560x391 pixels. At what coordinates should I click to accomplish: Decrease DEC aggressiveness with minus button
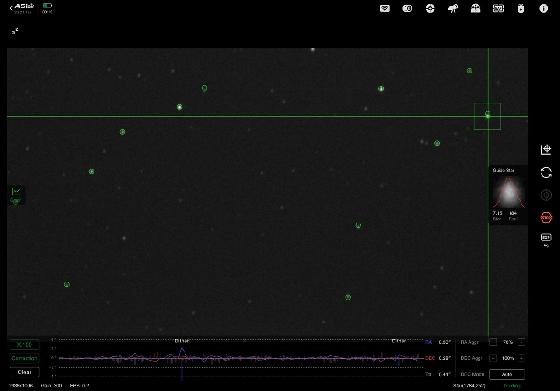pyautogui.click(x=493, y=358)
